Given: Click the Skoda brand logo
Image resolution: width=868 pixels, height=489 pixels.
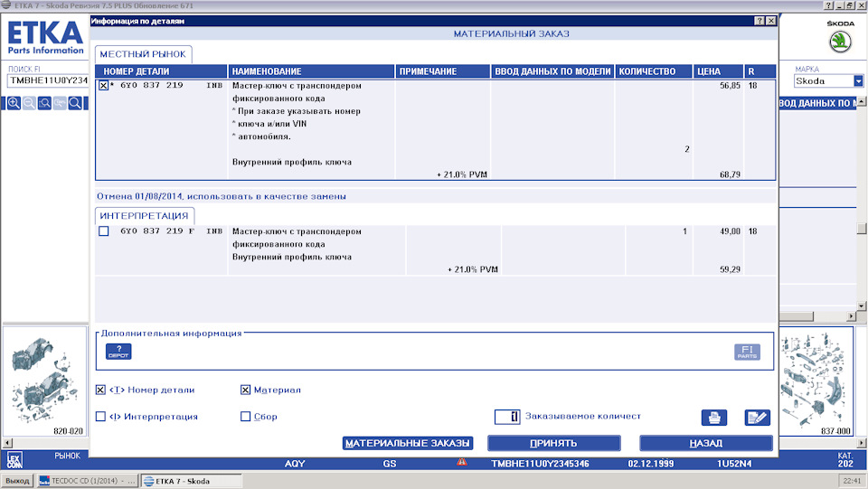Looking at the screenshot, I should point(840,42).
